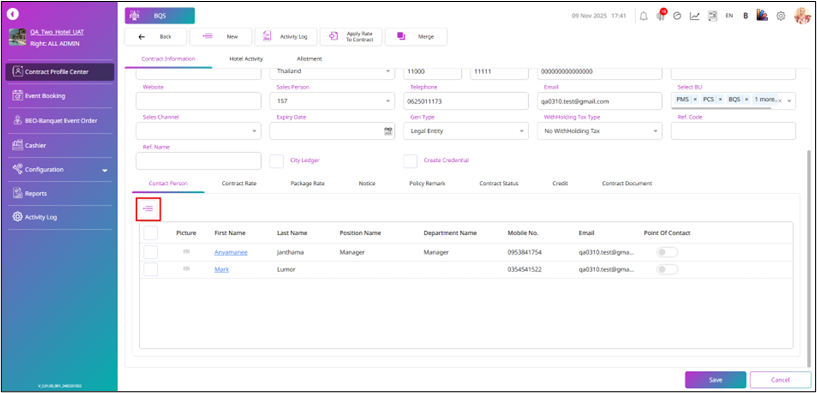The height and width of the screenshot is (393, 817).
Task: Check the City Ledger checkbox
Action: [277, 161]
